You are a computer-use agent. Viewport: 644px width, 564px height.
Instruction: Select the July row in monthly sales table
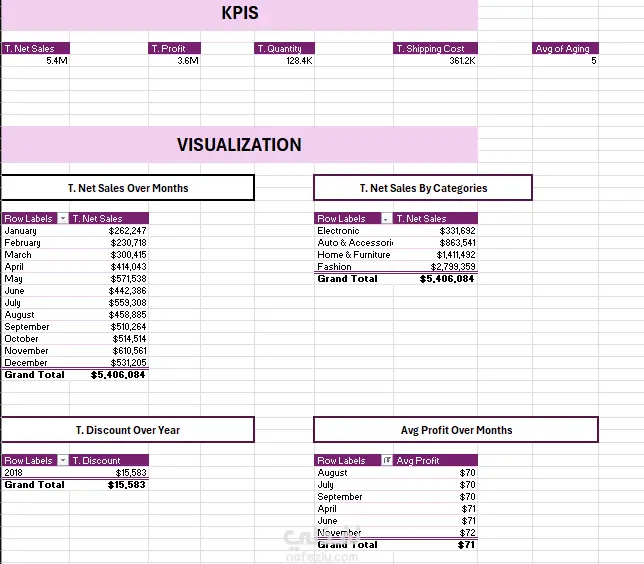tap(36, 302)
